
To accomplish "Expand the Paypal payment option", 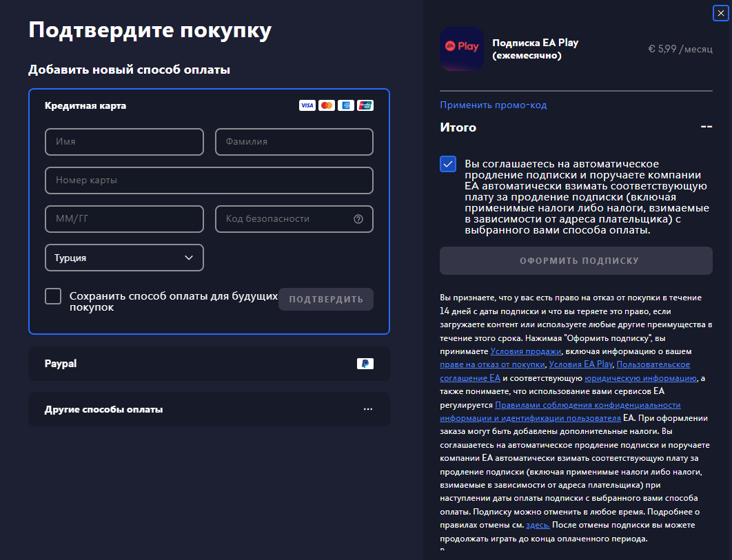I will pos(209,364).
